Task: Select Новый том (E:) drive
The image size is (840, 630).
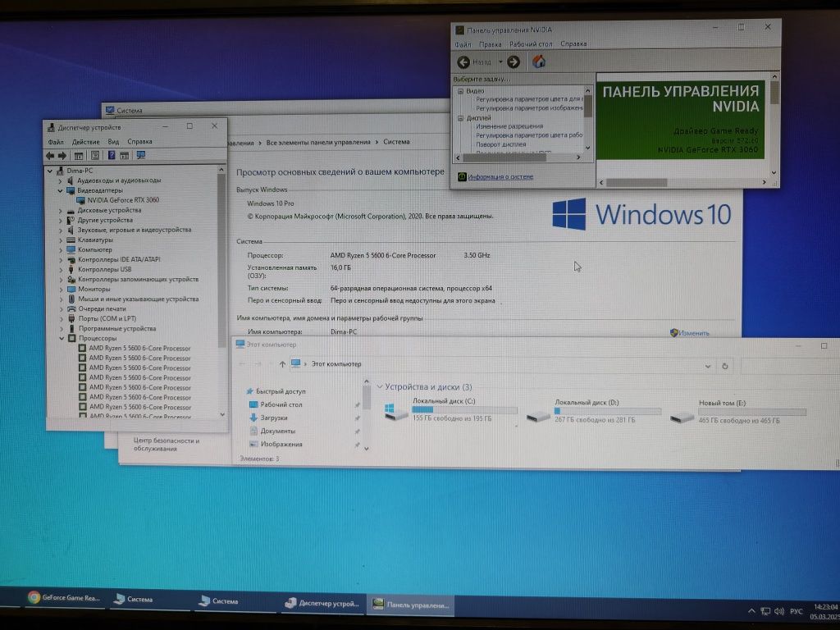Action: point(738,412)
